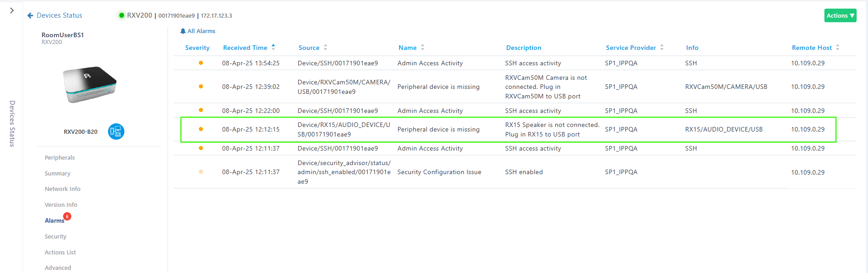Open the Alarms menu item

point(54,221)
